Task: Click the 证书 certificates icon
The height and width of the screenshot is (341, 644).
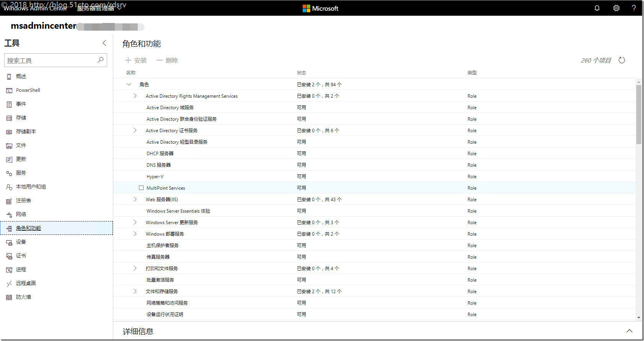Action: (9, 256)
